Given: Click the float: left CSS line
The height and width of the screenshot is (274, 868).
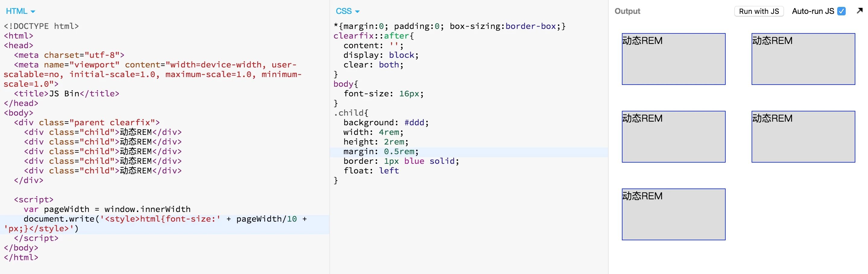Looking at the screenshot, I should pyautogui.click(x=371, y=171).
